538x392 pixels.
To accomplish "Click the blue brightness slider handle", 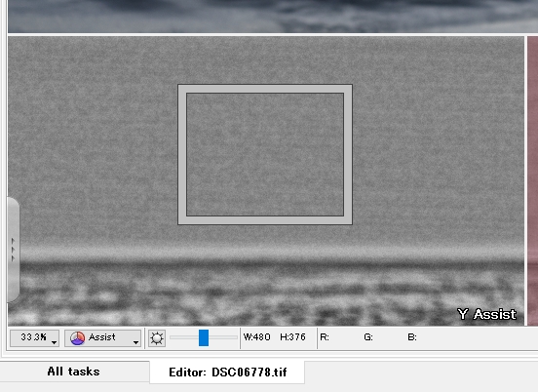I will pos(204,337).
